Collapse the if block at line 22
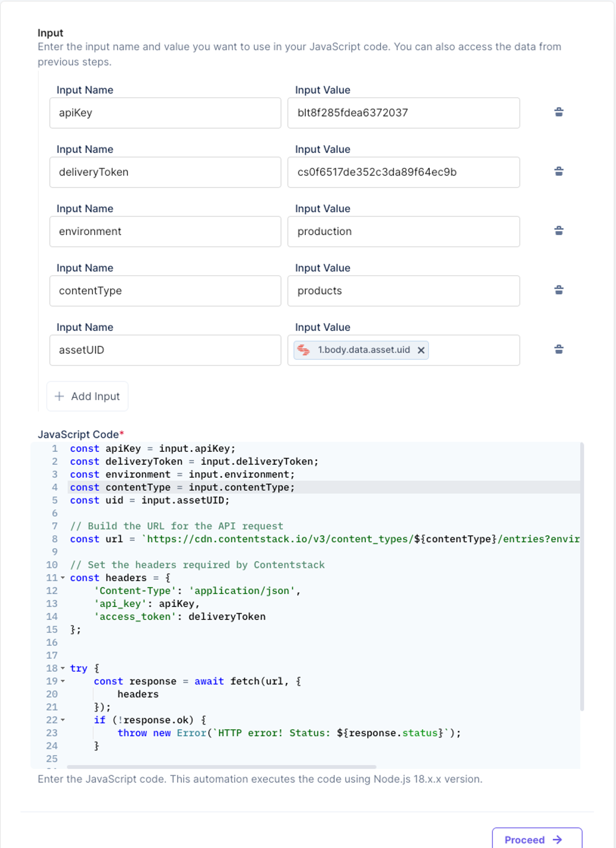 (x=63, y=720)
